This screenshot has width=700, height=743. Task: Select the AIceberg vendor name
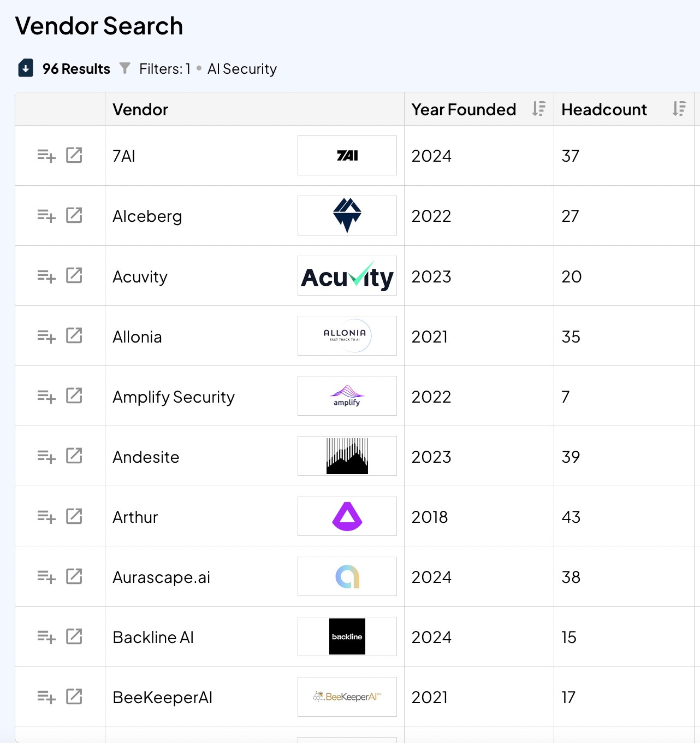147,216
